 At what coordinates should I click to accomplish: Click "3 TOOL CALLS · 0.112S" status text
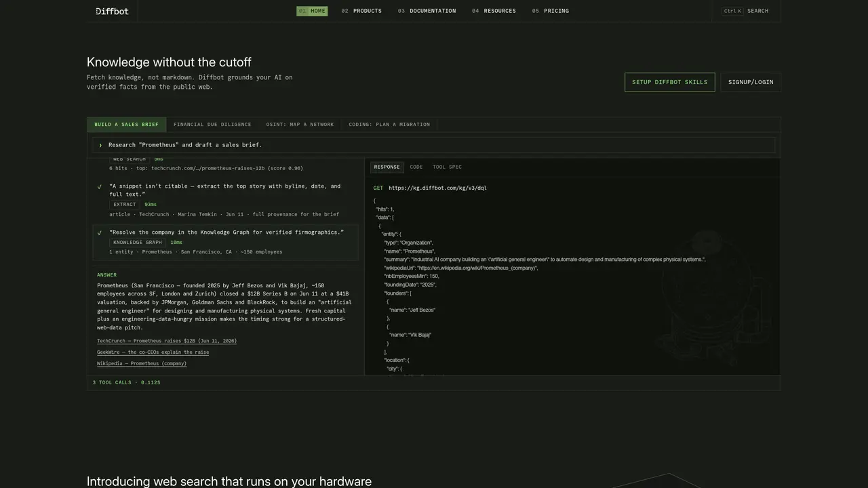127,382
